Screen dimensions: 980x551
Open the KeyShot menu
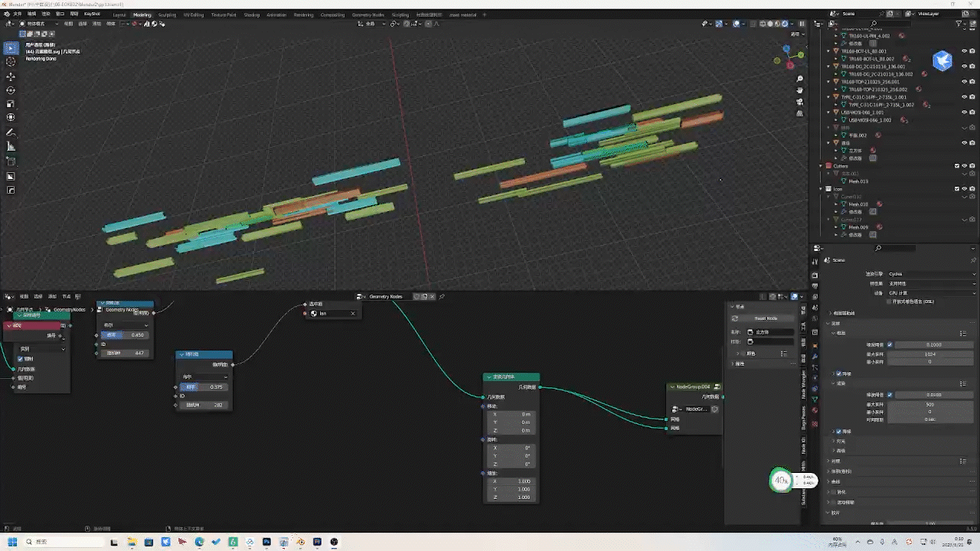click(92, 14)
